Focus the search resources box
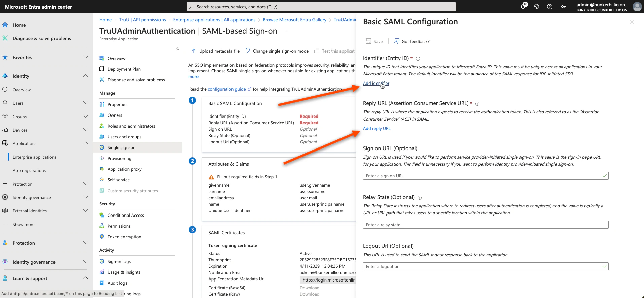The width and height of the screenshot is (644, 298). click(x=321, y=7)
